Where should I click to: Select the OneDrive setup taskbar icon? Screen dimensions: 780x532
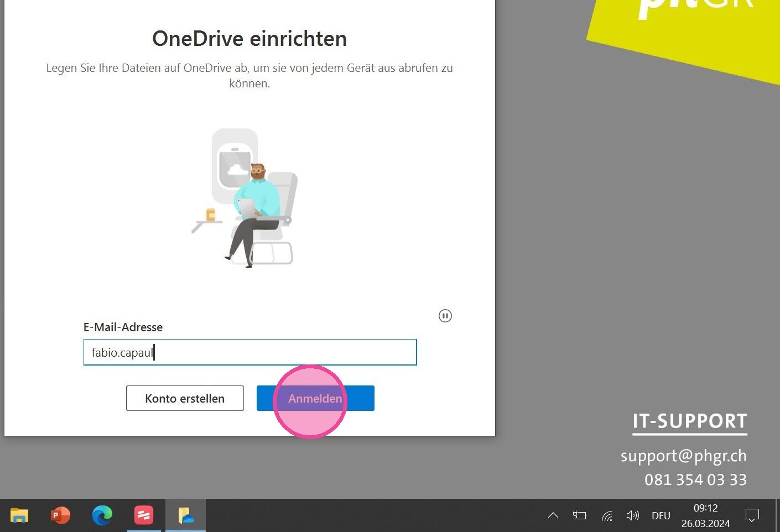click(185, 515)
